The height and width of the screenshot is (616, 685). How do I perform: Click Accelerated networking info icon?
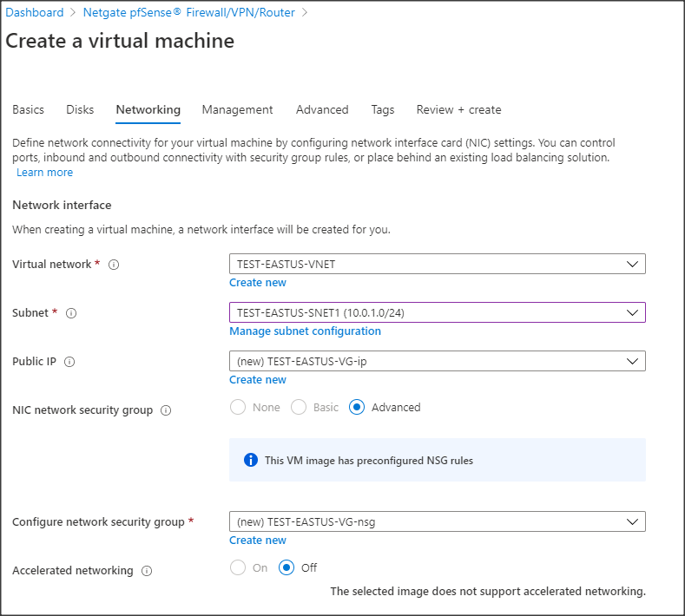[x=147, y=571]
